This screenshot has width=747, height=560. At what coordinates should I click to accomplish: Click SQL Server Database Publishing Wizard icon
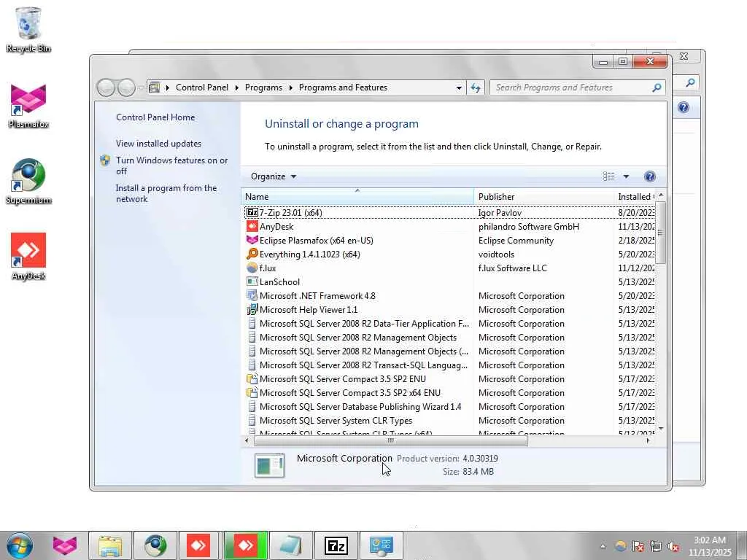252,407
